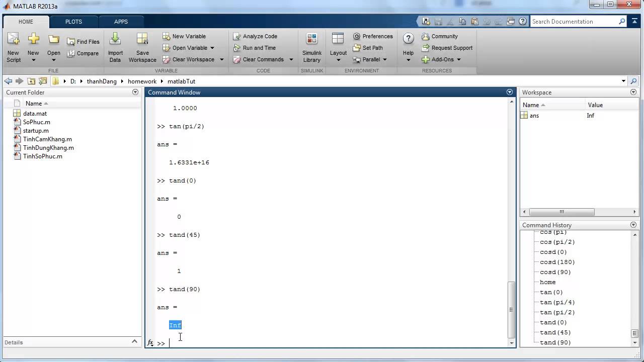Click the Command History vertical scrollbar thumb
Screen dimensions: 644x362
coord(635,333)
